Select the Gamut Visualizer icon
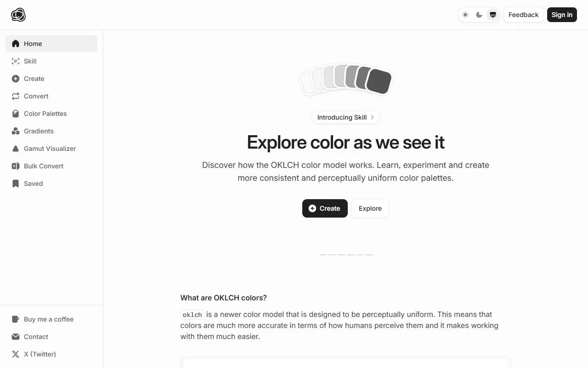This screenshot has width=588, height=368. coord(16,149)
